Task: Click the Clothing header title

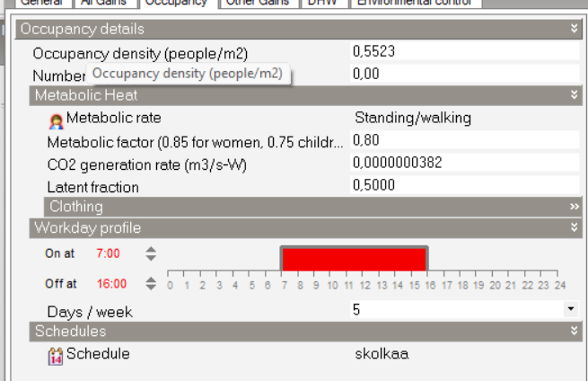Action: pos(76,207)
